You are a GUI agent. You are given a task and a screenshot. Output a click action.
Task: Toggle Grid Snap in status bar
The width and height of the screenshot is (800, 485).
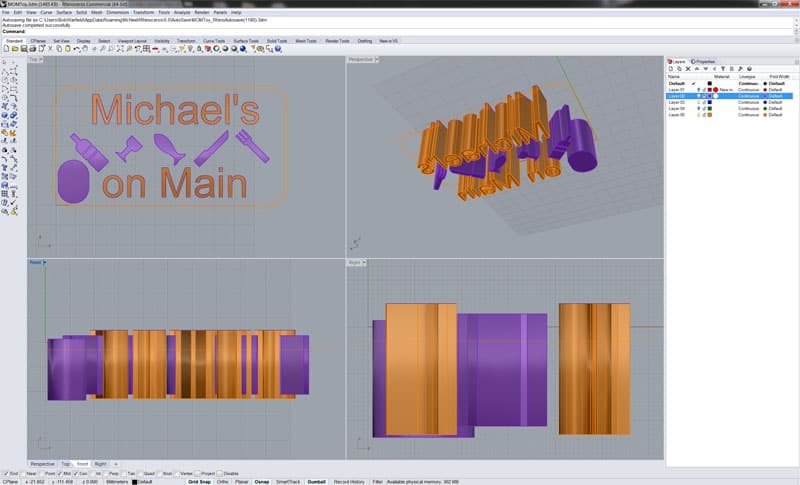pyautogui.click(x=199, y=481)
